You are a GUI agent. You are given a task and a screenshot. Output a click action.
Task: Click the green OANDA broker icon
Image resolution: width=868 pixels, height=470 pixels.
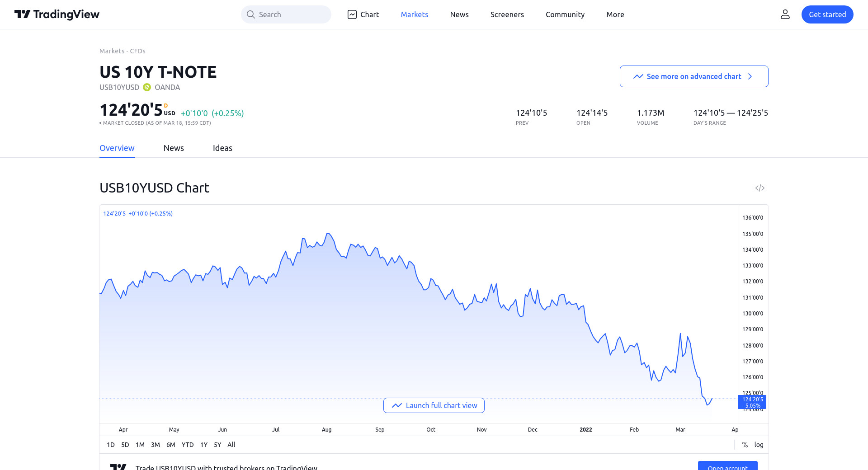[x=147, y=87]
